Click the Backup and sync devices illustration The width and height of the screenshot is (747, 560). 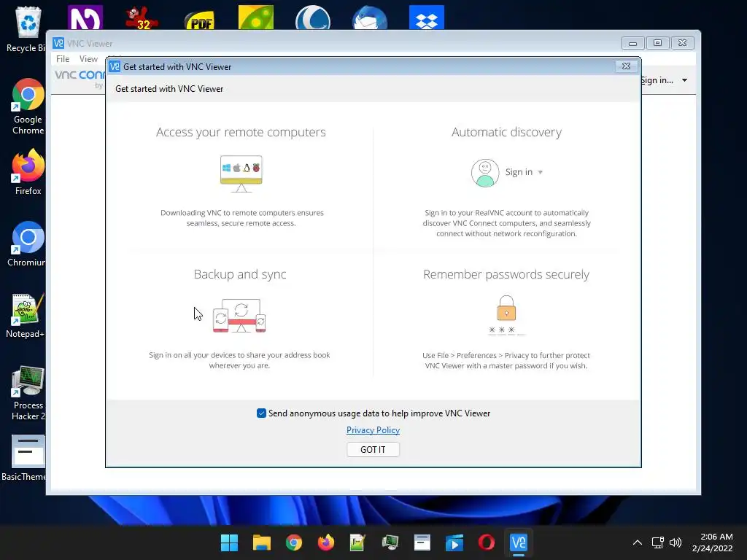pos(239,315)
